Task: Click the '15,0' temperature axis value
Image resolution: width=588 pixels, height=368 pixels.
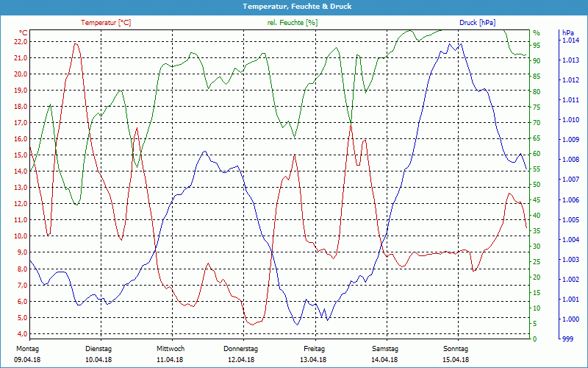Action: [21, 155]
